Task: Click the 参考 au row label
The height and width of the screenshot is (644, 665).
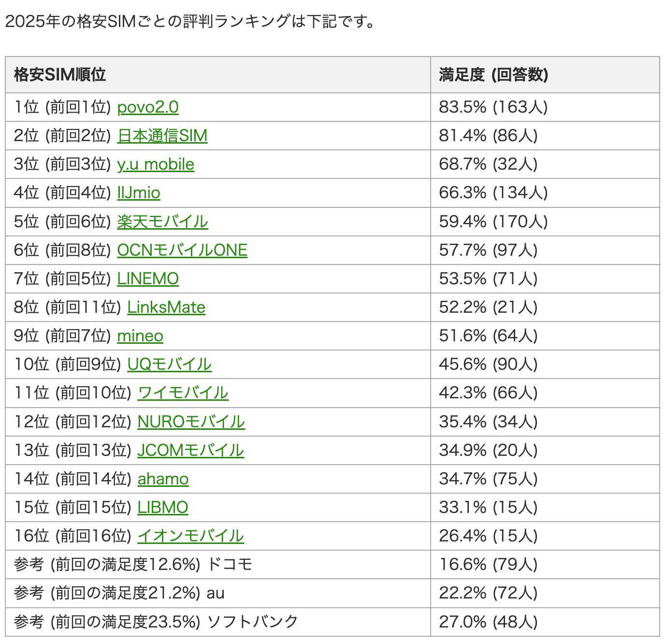Action: click(119, 593)
